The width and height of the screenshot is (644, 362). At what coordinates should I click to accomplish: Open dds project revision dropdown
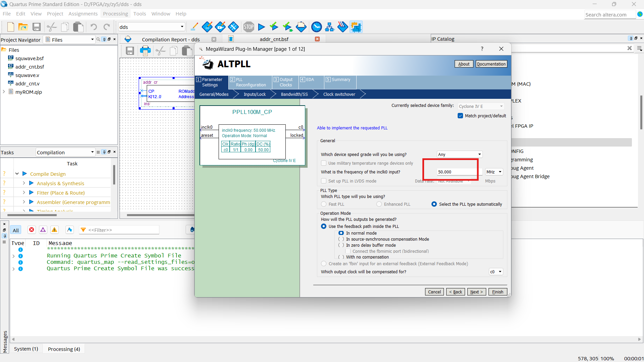[152, 27]
